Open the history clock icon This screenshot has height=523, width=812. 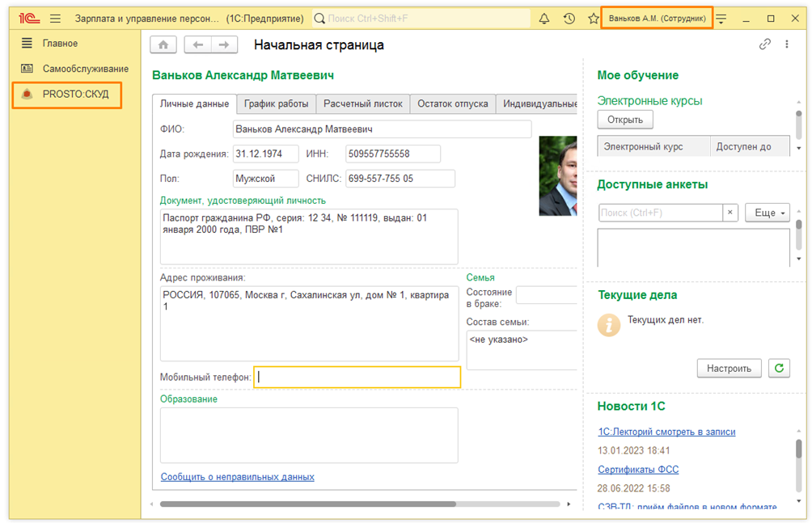pyautogui.click(x=569, y=19)
